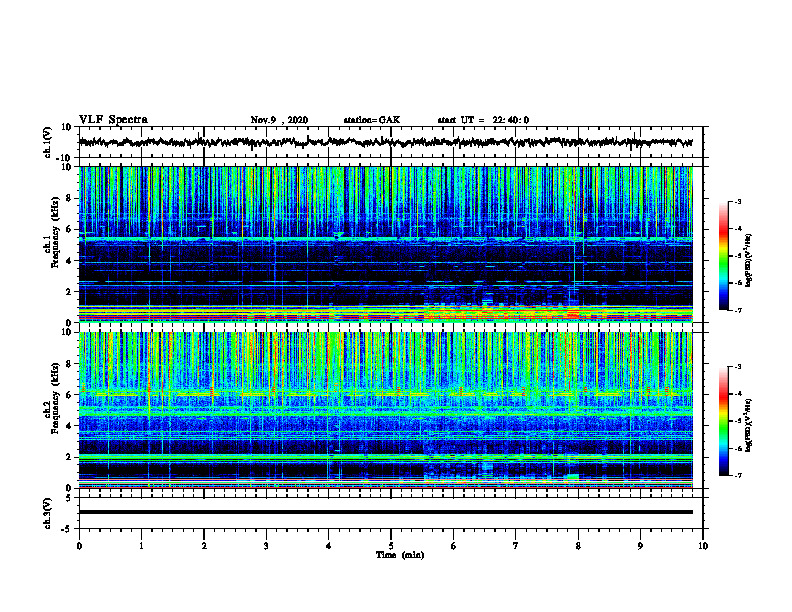Click inside the ch.1 spectrogram panel
This screenshot has height=612, width=792.
(385, 244)
